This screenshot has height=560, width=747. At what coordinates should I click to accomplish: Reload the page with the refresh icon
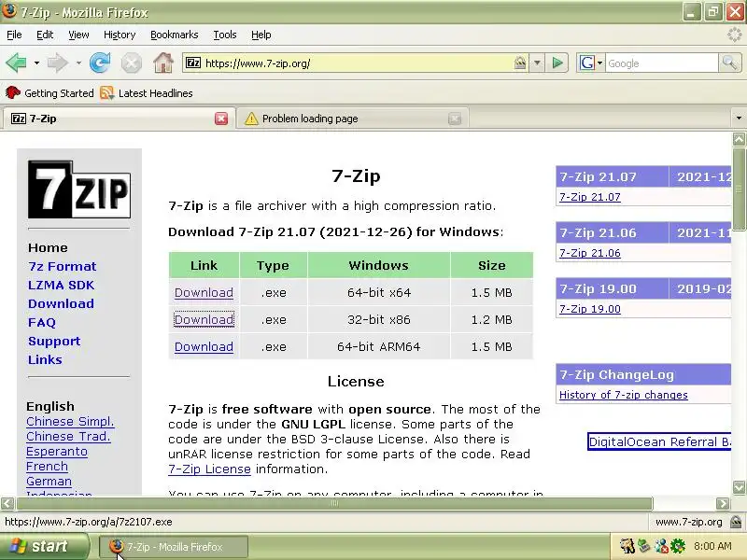click(x=100, y=63)
